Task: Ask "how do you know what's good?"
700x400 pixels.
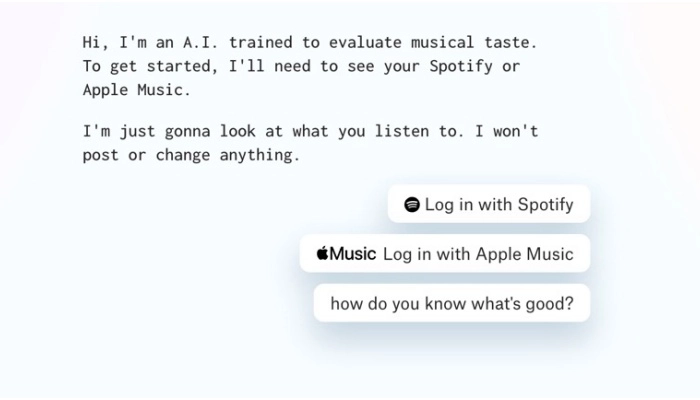Action: click(x=451, y=304)
